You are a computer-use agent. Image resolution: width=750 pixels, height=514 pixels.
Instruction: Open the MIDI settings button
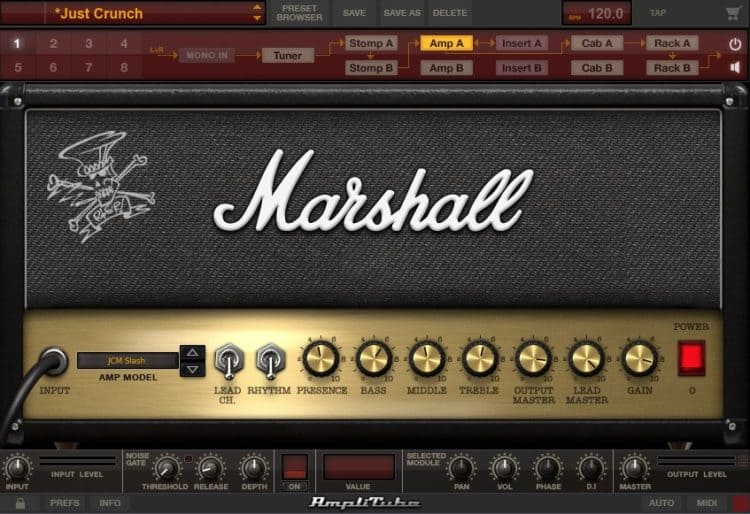706,503
